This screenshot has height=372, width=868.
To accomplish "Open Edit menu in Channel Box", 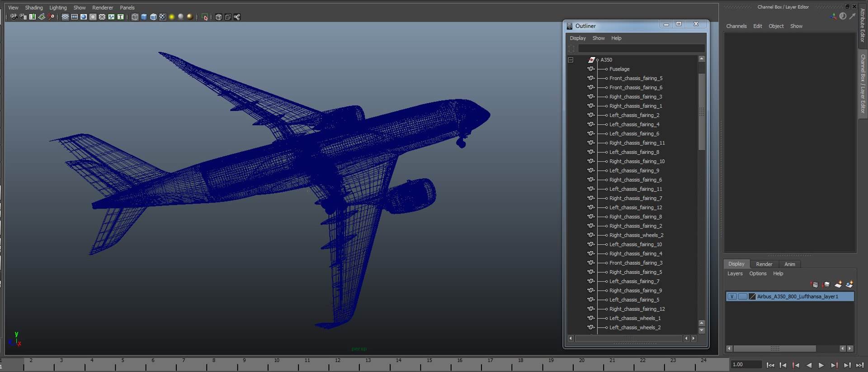I will [758, 26].
